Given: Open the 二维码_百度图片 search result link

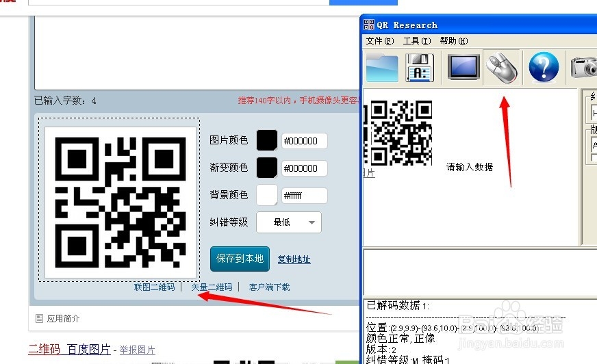Looking at the screenshot, I should click(69, 349).
